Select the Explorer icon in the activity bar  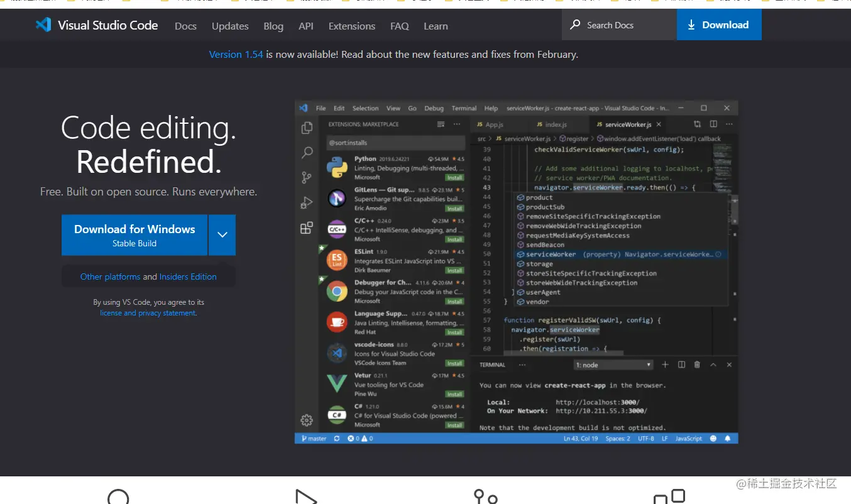click(307, 128)
